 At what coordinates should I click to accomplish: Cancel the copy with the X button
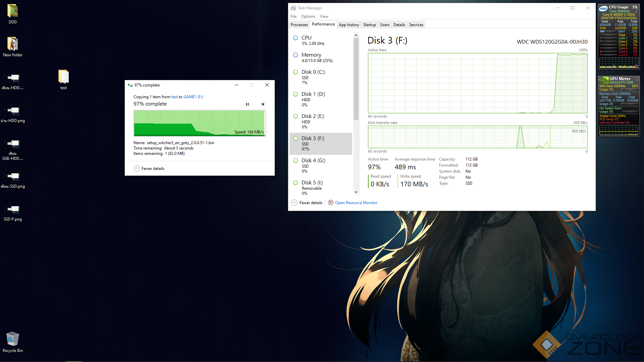263,104
